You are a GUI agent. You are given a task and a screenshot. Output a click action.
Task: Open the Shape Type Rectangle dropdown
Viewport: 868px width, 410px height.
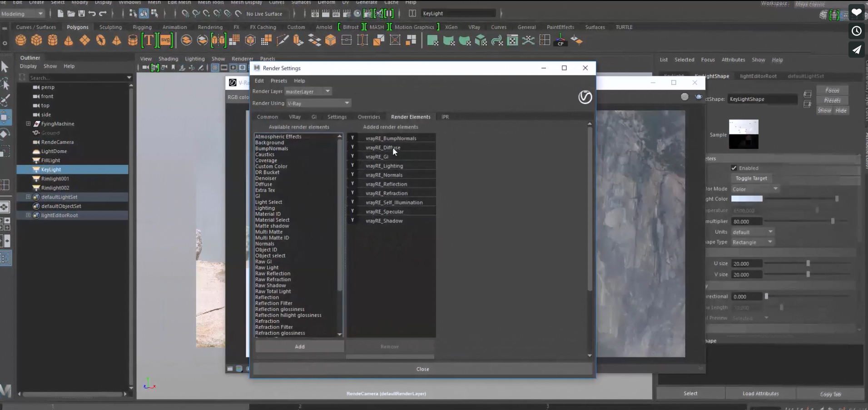(x=752, y=242)
